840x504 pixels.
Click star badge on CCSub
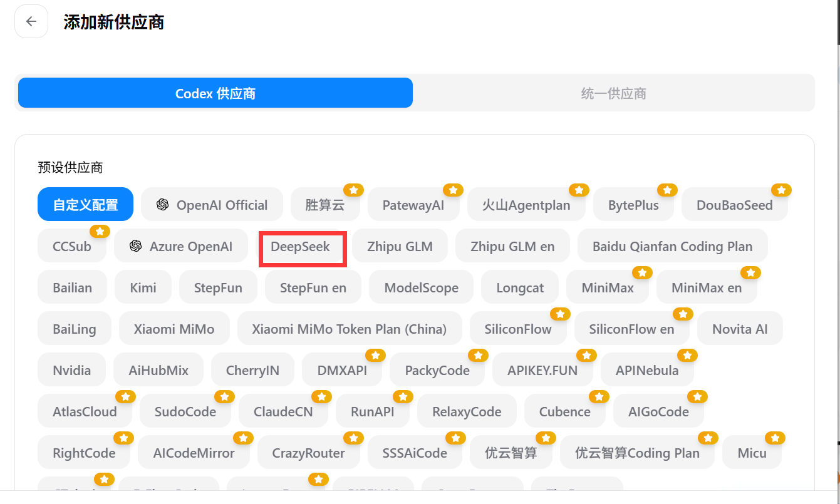coord(100,231)
